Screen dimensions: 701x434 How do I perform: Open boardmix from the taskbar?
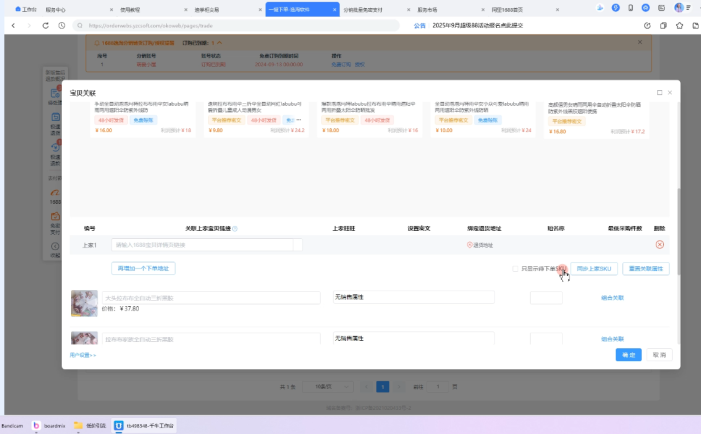49,426
